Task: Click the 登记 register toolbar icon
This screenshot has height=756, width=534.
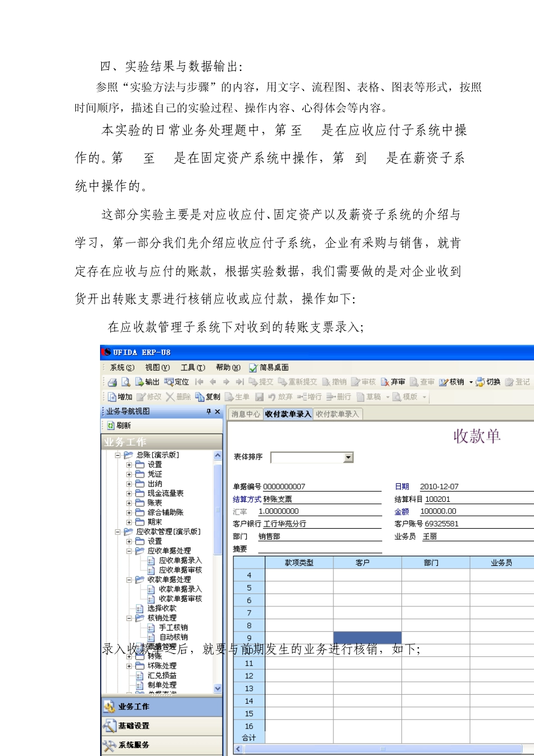Action: point(517,382)
